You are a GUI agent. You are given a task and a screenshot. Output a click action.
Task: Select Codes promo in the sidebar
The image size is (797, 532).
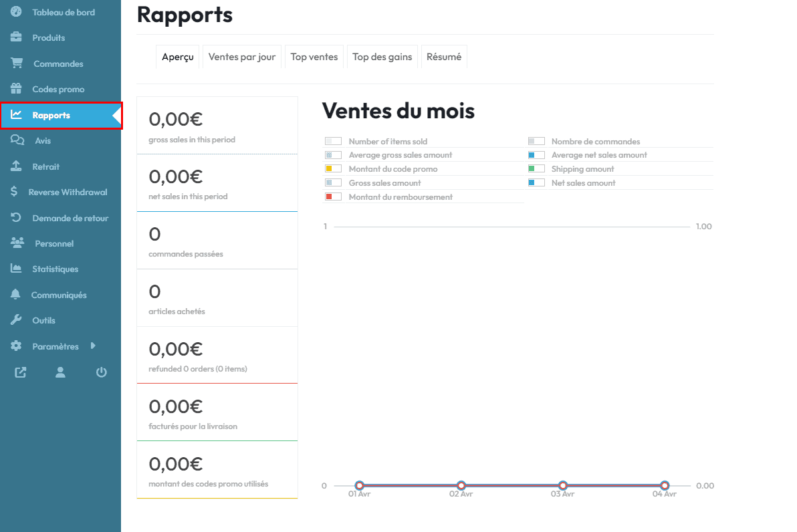58,89
